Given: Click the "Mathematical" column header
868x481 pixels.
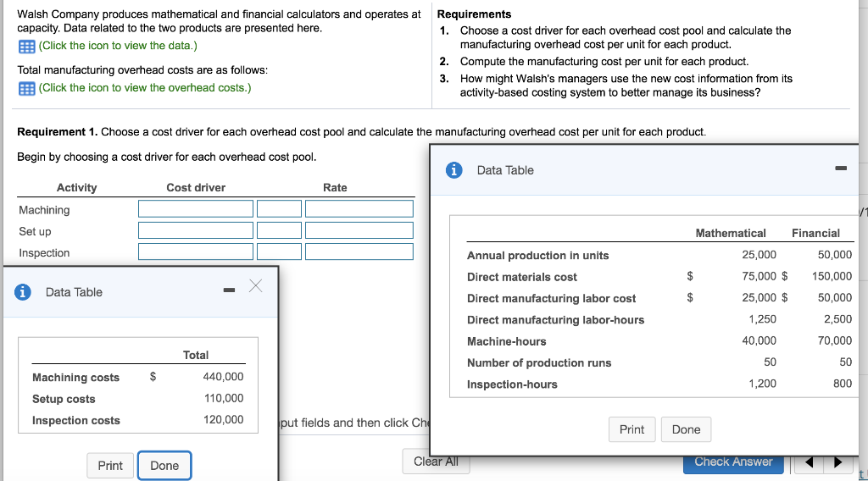Looking at the screenshot, I should pos(731,234).
